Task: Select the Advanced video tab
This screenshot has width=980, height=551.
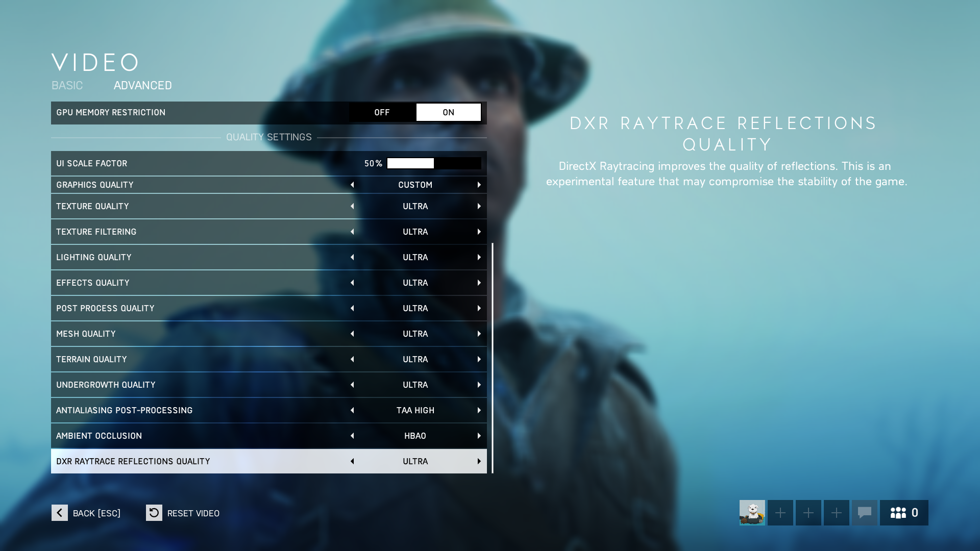Action: [142, 85]
